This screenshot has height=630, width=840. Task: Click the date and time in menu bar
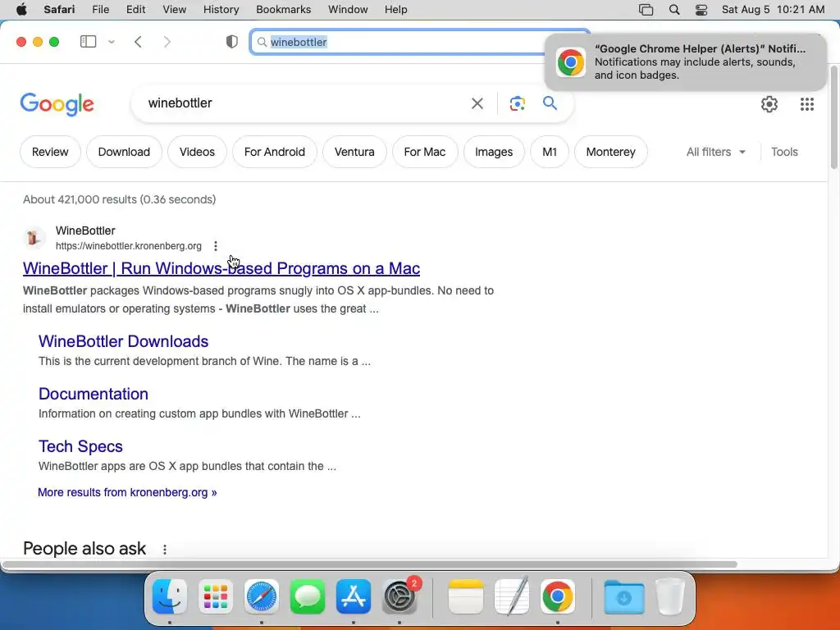pos(773,10)
